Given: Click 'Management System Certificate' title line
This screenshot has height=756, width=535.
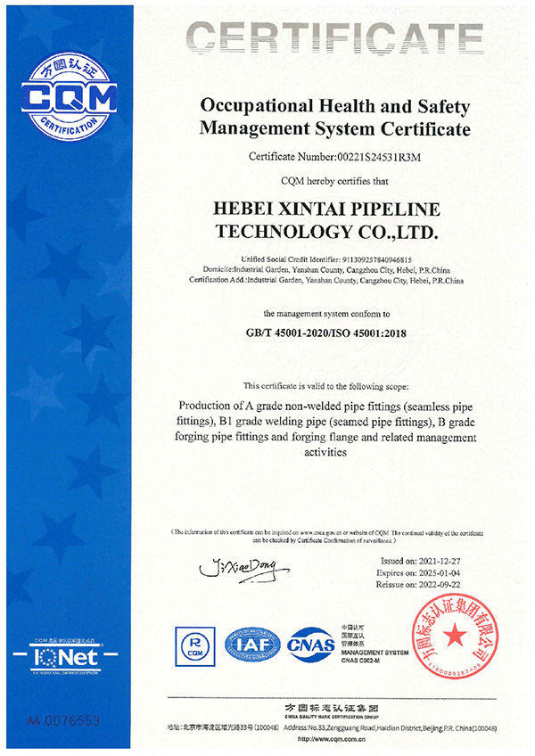Looking at the screenshot, I should (x=334, y=128).
